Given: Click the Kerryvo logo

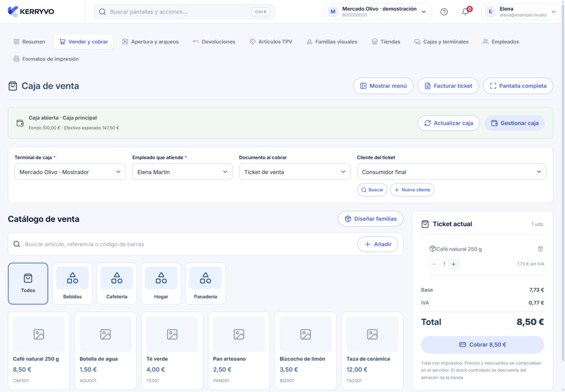Looking at the screenshot, I should [31, 11].
